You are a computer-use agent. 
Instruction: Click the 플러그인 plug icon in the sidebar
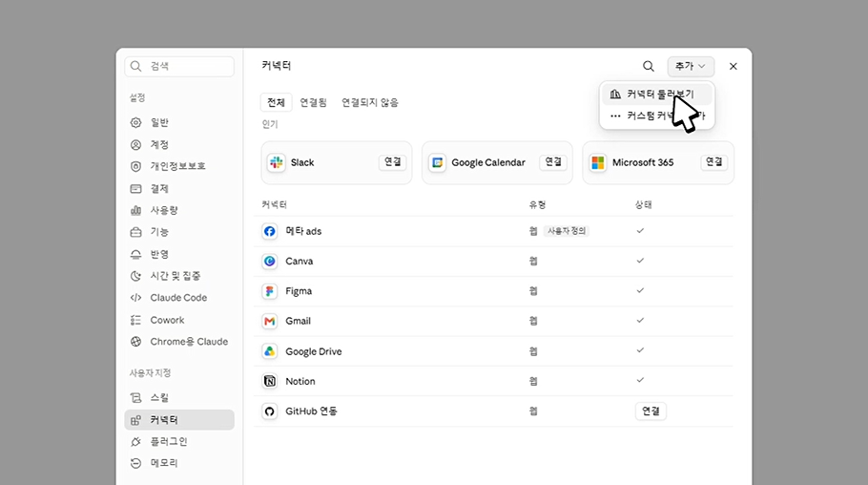coord(135,442)
